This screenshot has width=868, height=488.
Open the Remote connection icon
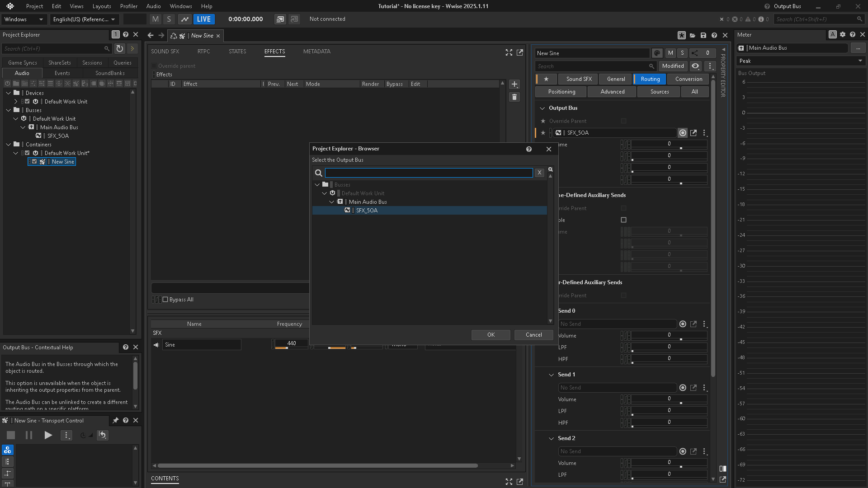pos(280,19)
